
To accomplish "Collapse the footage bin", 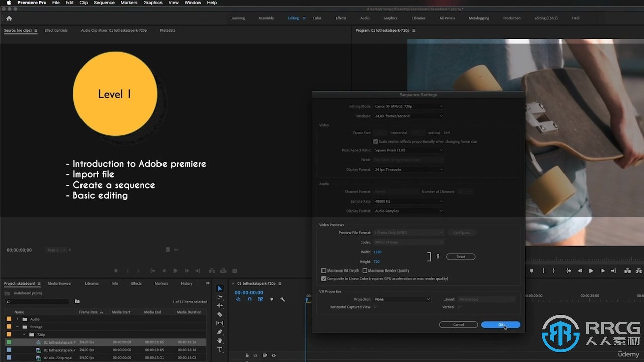I will pyautogui.click(x=17, y=327).
